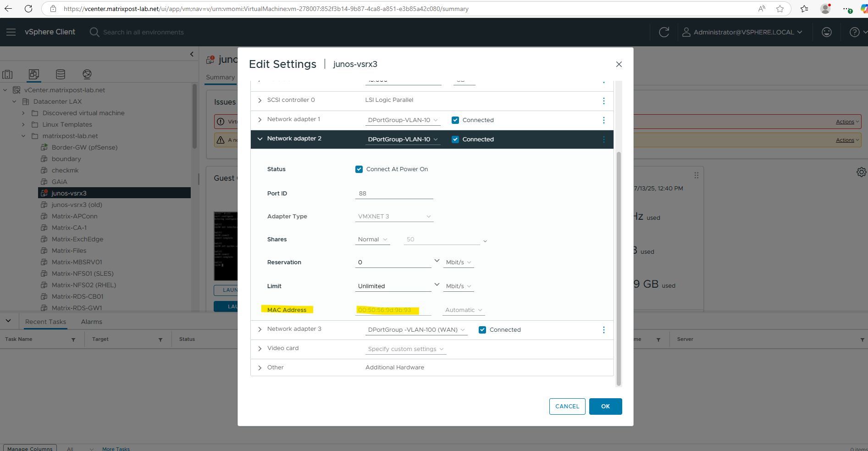Switch to Hosts and Clusters inventory view
The image size is (868, 451).
(7, 74)
